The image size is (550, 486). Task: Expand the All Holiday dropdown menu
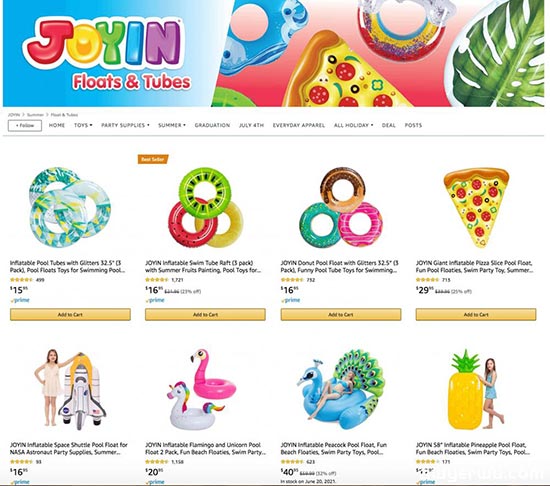coord(354,125)
